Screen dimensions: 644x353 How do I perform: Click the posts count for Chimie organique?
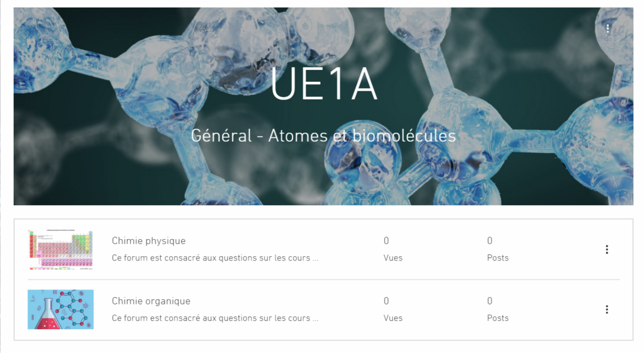click(489, 301)
